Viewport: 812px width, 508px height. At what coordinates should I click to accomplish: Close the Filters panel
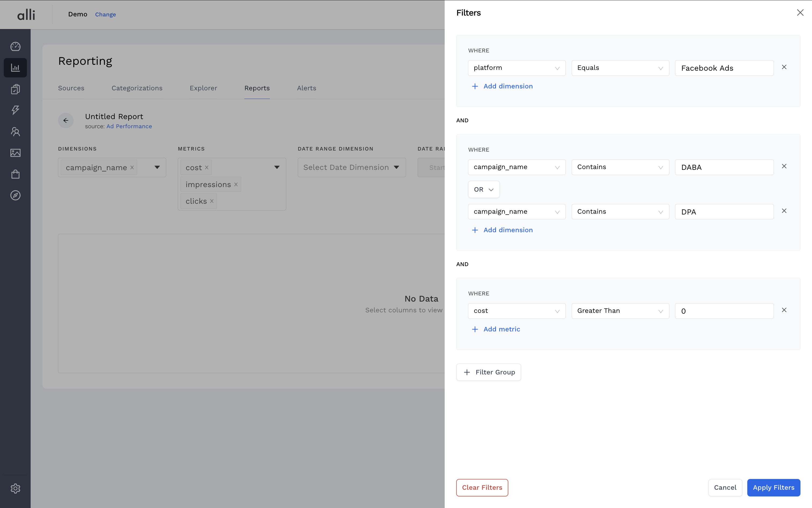coord(800,13)
